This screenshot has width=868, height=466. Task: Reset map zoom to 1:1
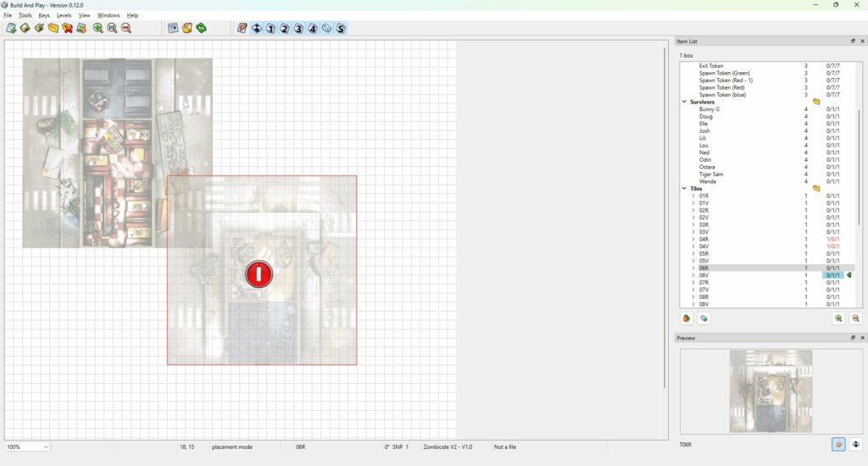pos(112,28)
